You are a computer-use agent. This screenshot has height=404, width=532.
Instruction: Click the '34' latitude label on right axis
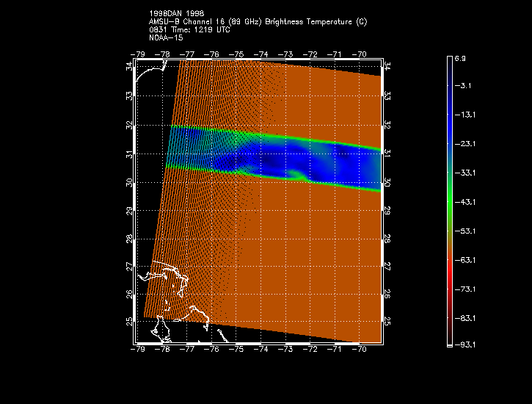point(387,67)
